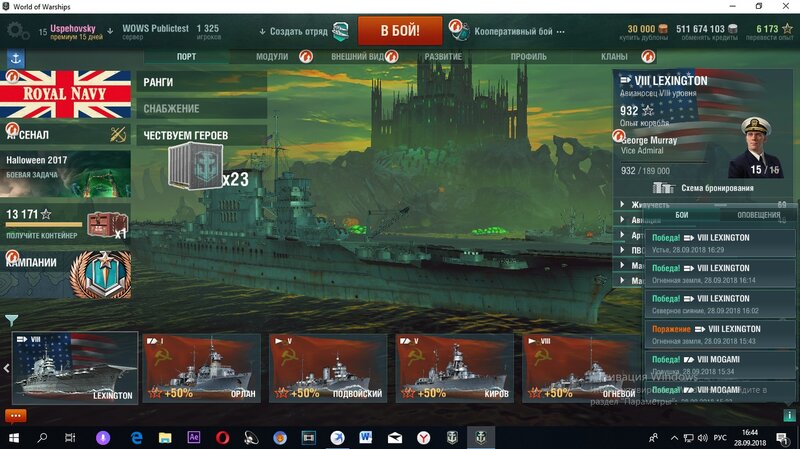Click the division shield icon beside Создать отряд
Viewport: 800px width, 449px height.
[341, 31]
